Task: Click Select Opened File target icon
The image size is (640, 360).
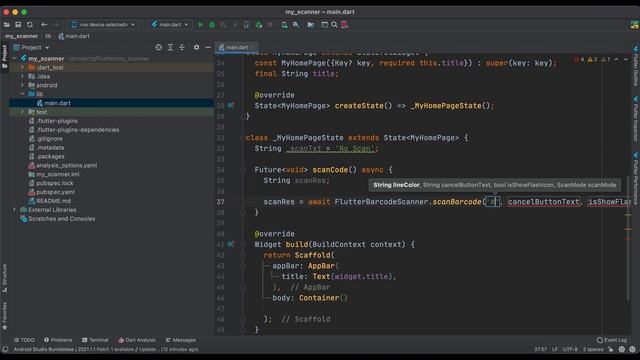Action: (159, 47)
